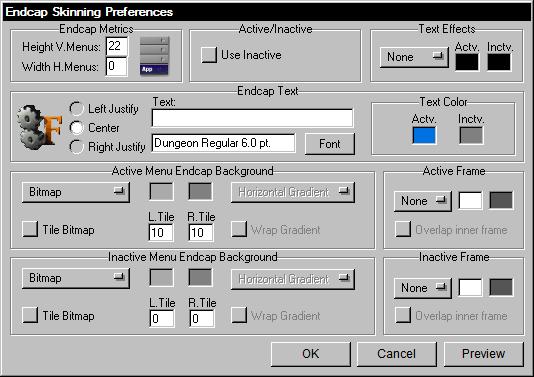Enable the Use Inactive checkbox
Viewport: 534px width, 377px height.
(x=208, y=55)
